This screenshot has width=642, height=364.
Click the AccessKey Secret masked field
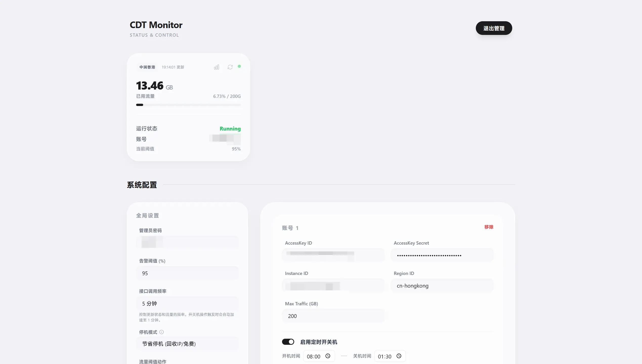(x=442, y=255)
